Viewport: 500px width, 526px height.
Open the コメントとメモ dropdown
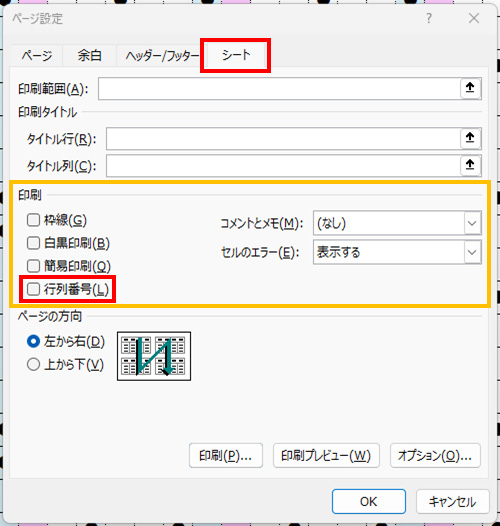click(x=397, y=223)
